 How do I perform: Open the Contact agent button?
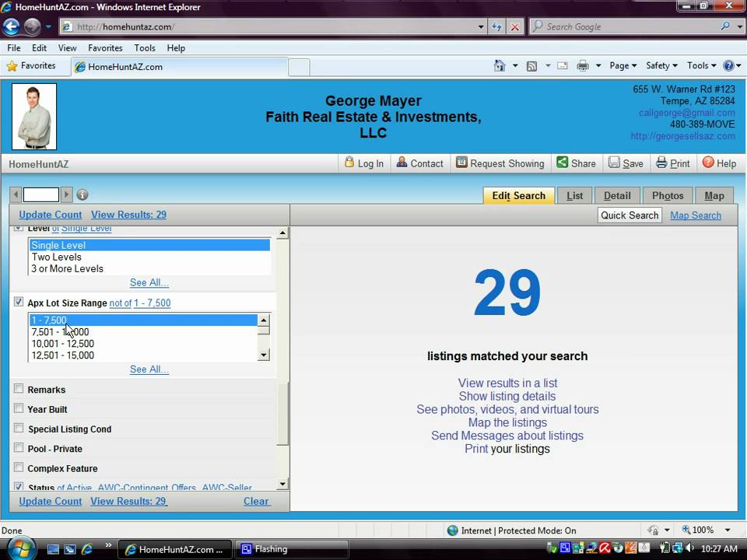click(420, 163)
